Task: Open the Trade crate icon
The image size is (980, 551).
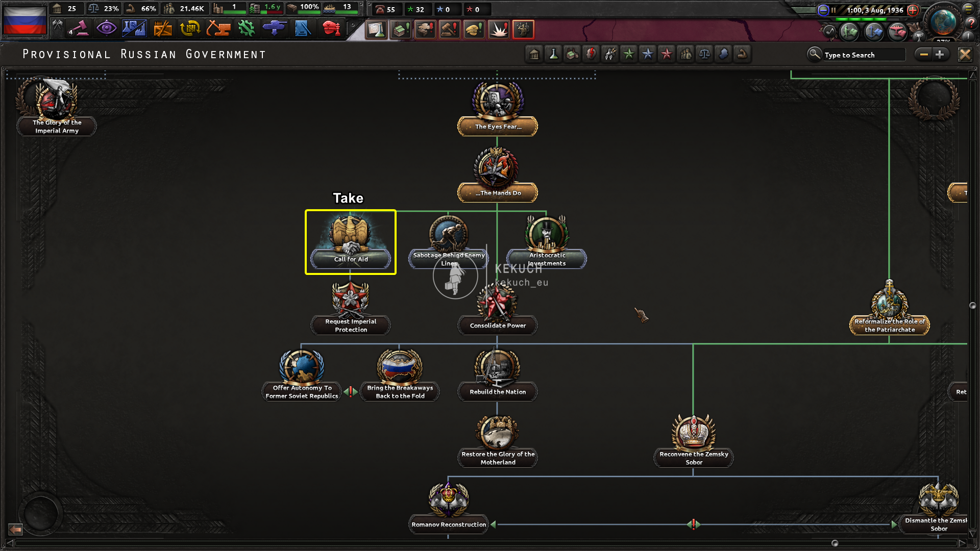Action: tap(163, 28)
